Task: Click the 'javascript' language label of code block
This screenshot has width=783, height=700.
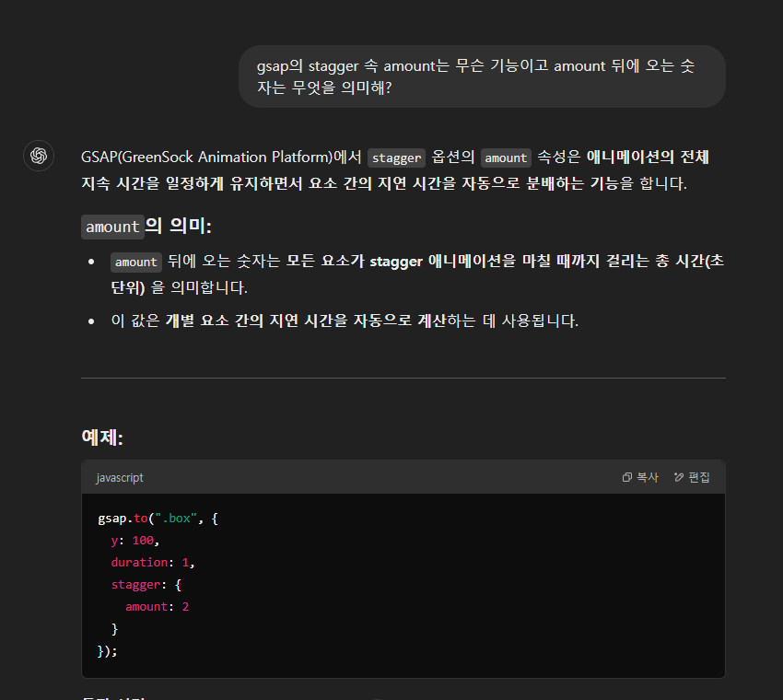Action: [x=120, y=478]
